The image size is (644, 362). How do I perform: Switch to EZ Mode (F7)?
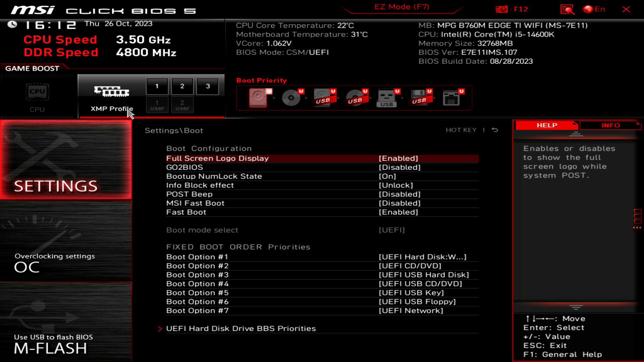coord(401,7)
